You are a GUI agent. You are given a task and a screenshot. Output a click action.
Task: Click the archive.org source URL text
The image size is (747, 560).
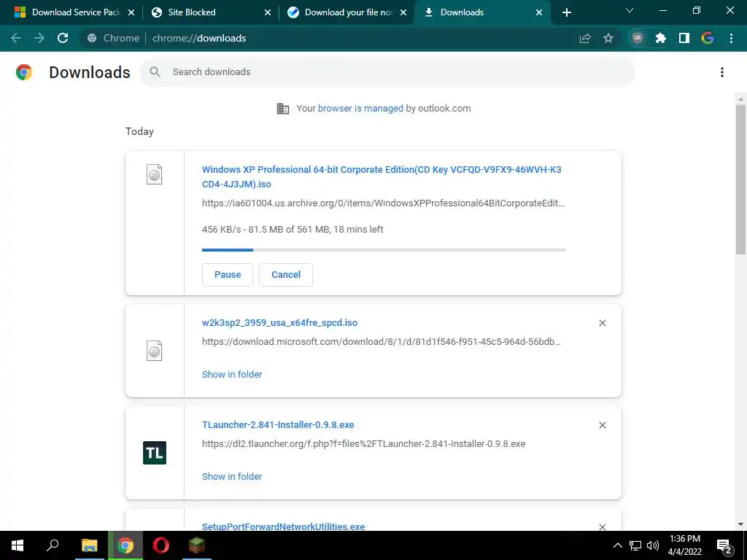[383, 203]
